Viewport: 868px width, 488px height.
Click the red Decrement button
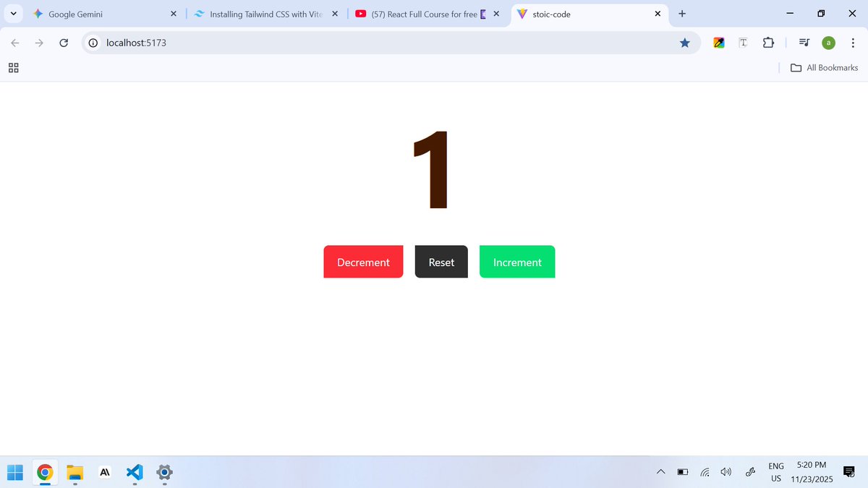tap(363, 262)
